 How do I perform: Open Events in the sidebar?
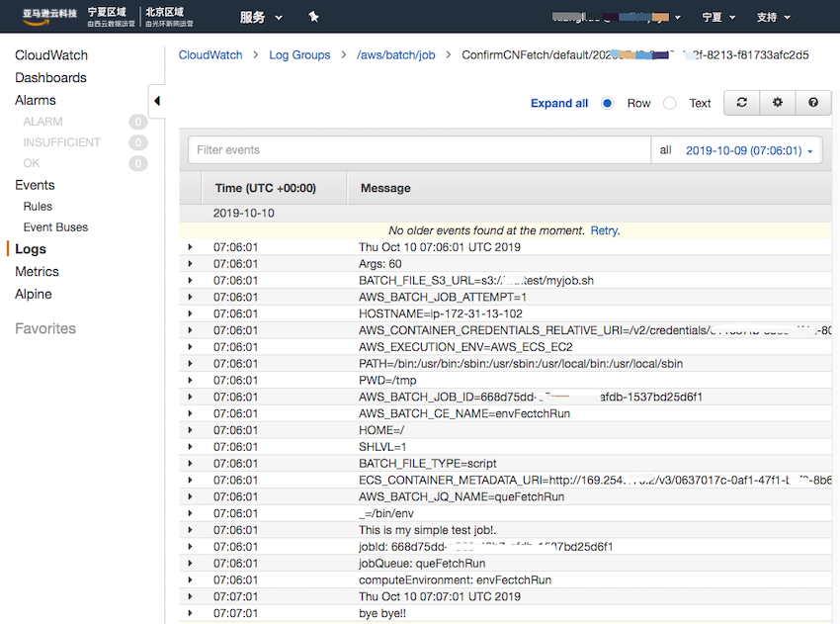(x=35, y=185)
